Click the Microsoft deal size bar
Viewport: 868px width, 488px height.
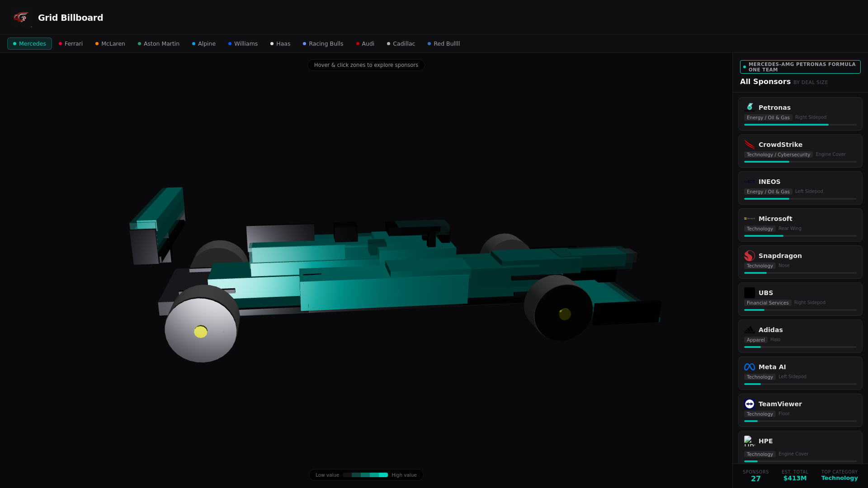(x=800, y=236)
